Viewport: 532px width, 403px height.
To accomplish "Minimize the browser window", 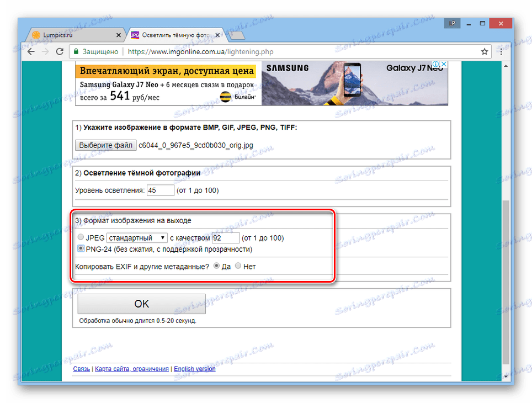I will click(469, 23).
